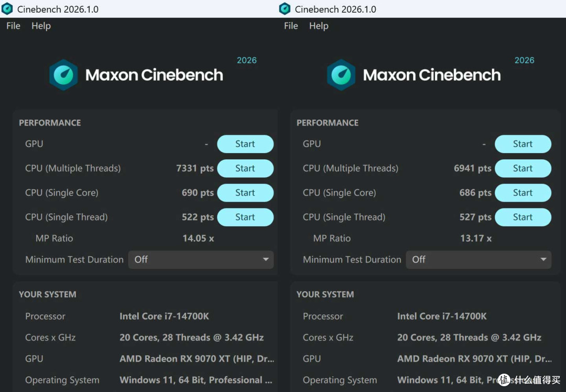Click Cores x GHz label, right window

click(x=328, y=337)
